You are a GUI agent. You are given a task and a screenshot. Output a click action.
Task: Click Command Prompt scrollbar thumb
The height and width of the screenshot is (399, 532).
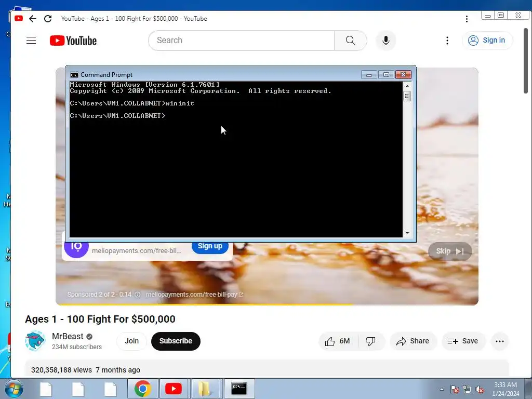407,96
